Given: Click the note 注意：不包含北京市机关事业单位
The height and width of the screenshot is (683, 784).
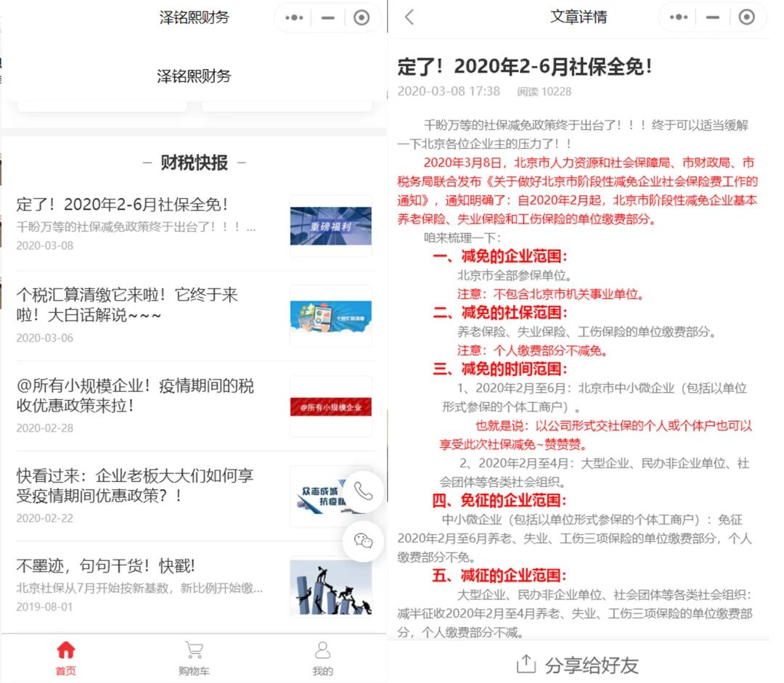Looking at the screenshot, I should pyautogui.click(x=550, y=294).
